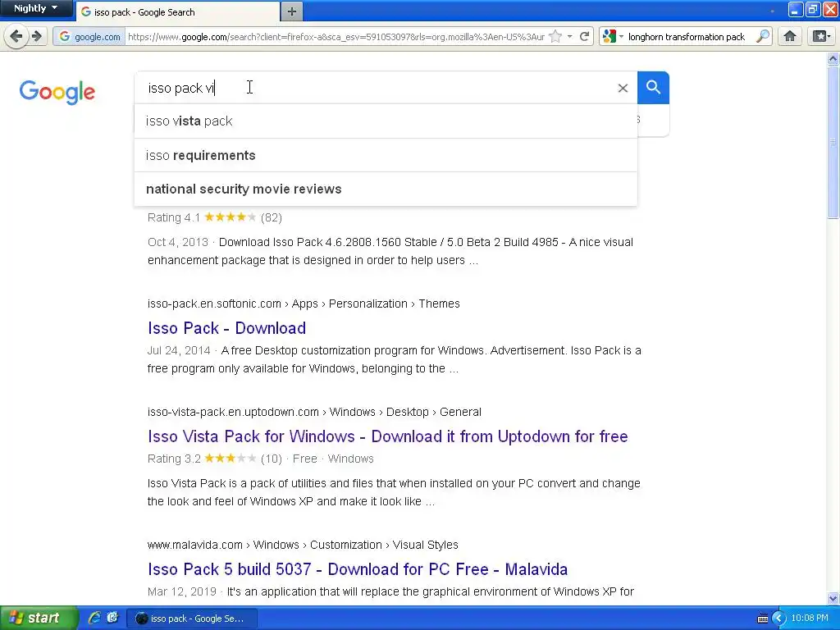Viewport: 840px width, 630px height.
Task: Click isso-vista-pack.en.uptodown.com breadcrumb
Action: 314,412
